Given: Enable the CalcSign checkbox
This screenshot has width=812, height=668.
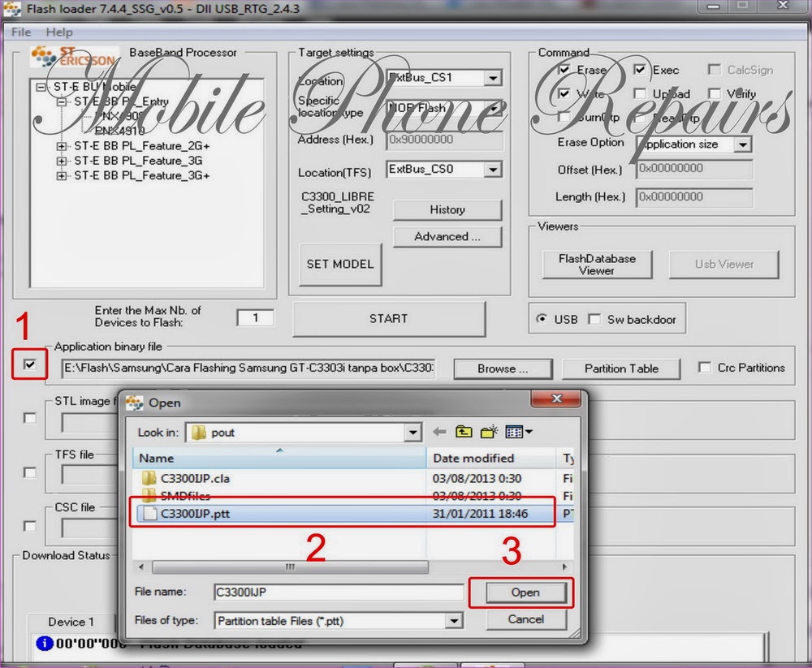Looking at the screenshot, I should click(x=714, y=69).
